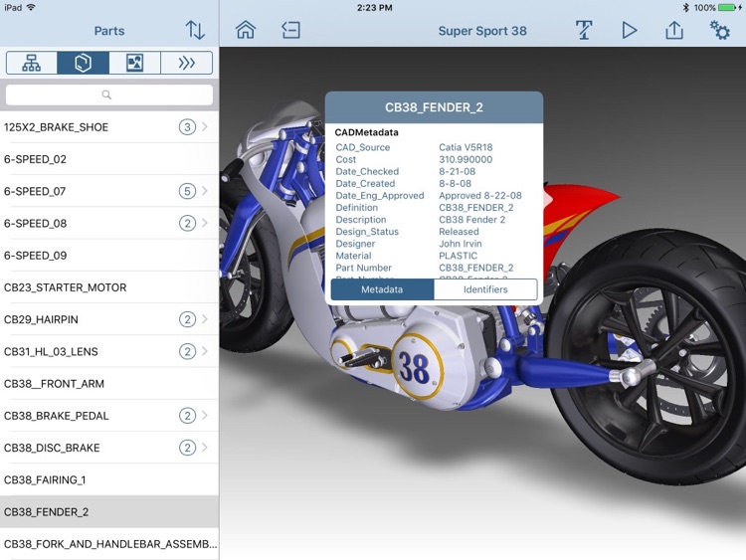Tap the count badge 3 for 125X2_BRAKE_SHOE

pyautogui.click(x=187, y=127)
